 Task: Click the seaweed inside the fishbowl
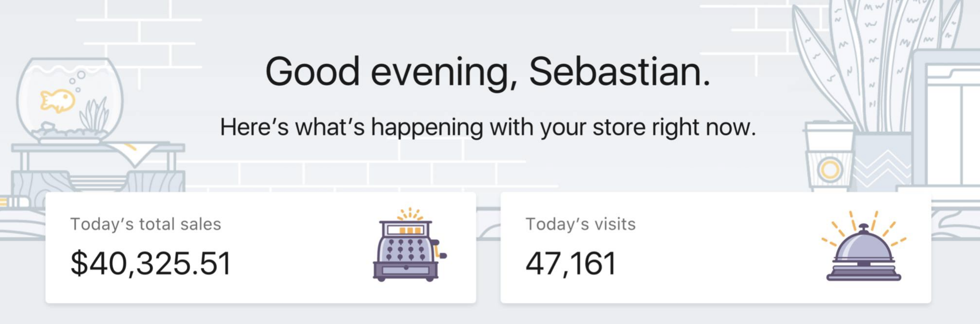pos(94,114)
